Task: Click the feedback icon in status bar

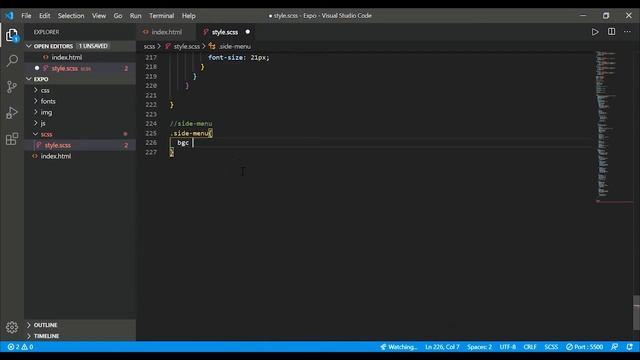Action: [614, 347]
